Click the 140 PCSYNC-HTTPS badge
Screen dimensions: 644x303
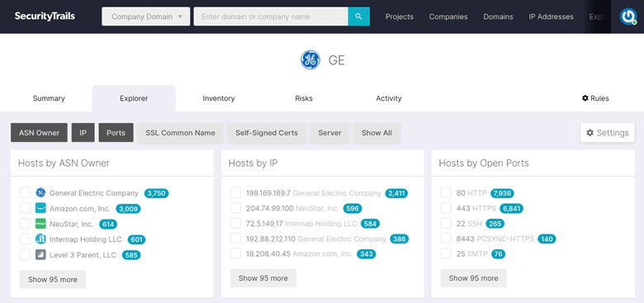click(547, 239)
